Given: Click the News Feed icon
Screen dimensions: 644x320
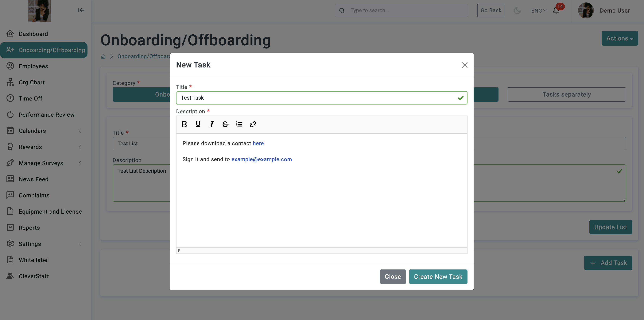Looking at the screenshot, I should coord(10,179).
